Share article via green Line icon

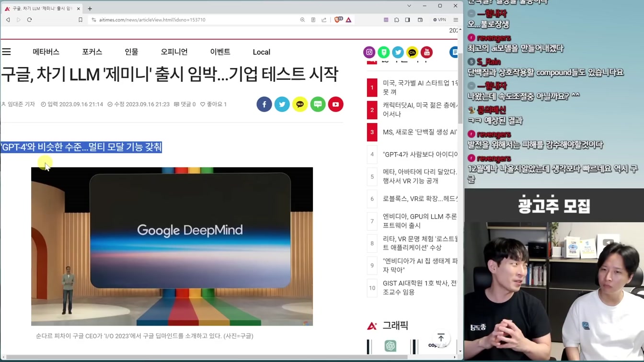(x=318, y=104)
